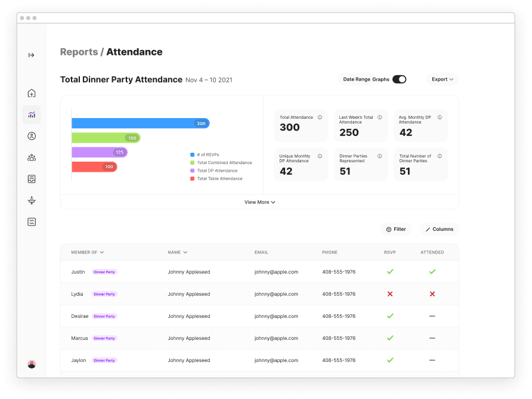Screen dimensions: 532x399
Task: Click the Filter button
Action: click(396, 229)
